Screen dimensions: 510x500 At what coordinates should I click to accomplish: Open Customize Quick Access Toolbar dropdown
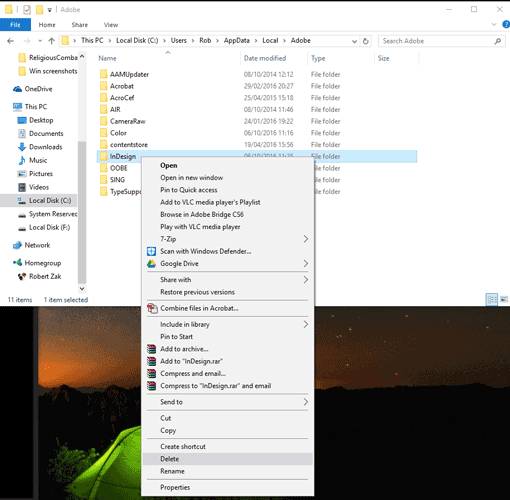tap(49, 10)
